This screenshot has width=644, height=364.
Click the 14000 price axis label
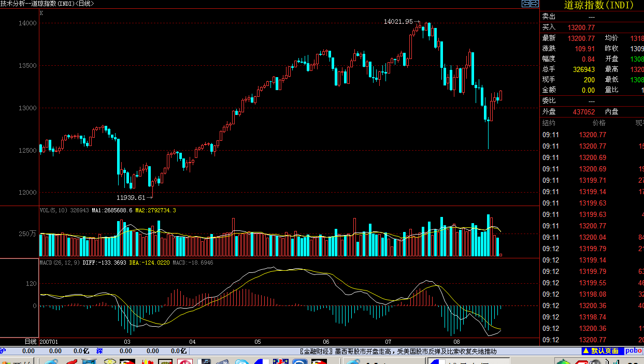(28, 23)
